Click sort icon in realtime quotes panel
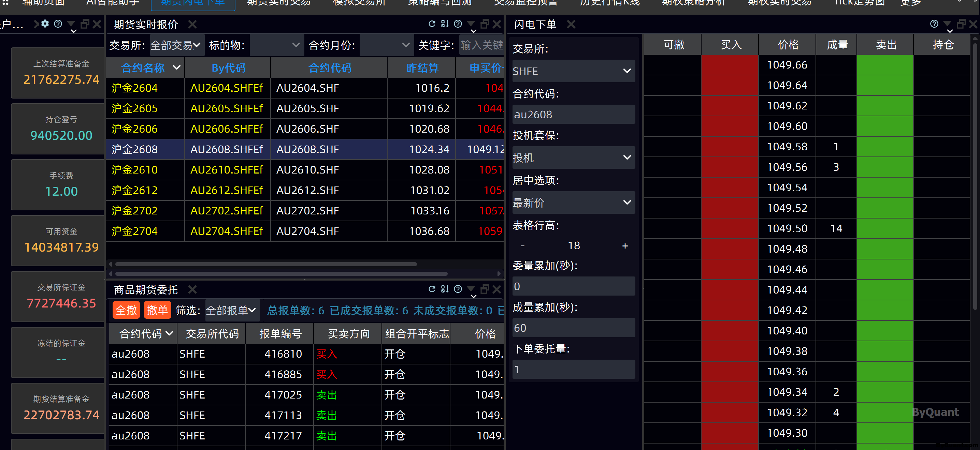 click(445, 24)
